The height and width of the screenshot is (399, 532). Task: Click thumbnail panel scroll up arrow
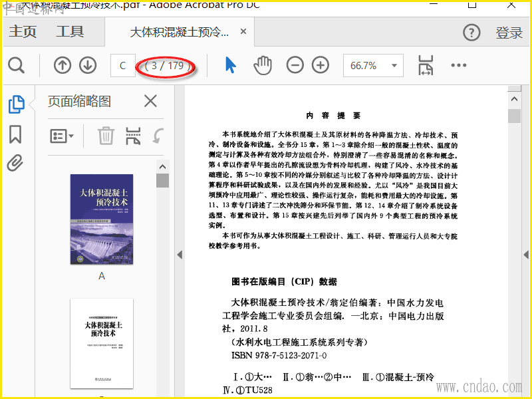162,167
